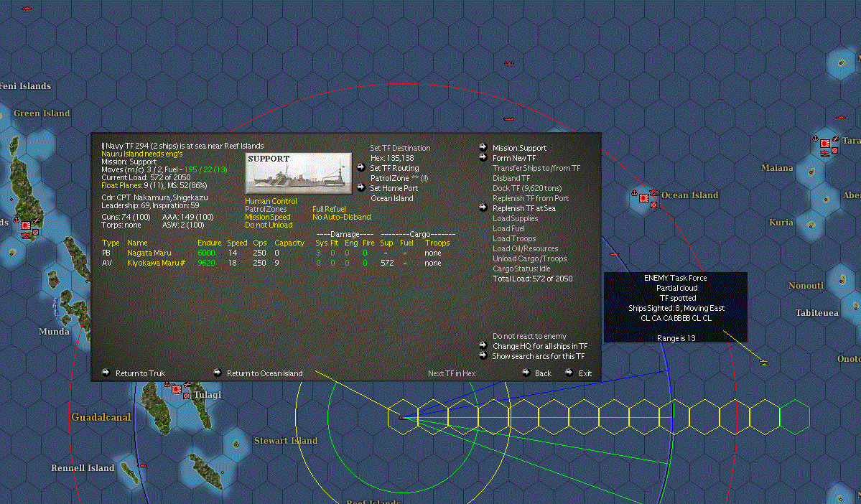Select the Japanese base flag near Tarawa

coord(825,144)
